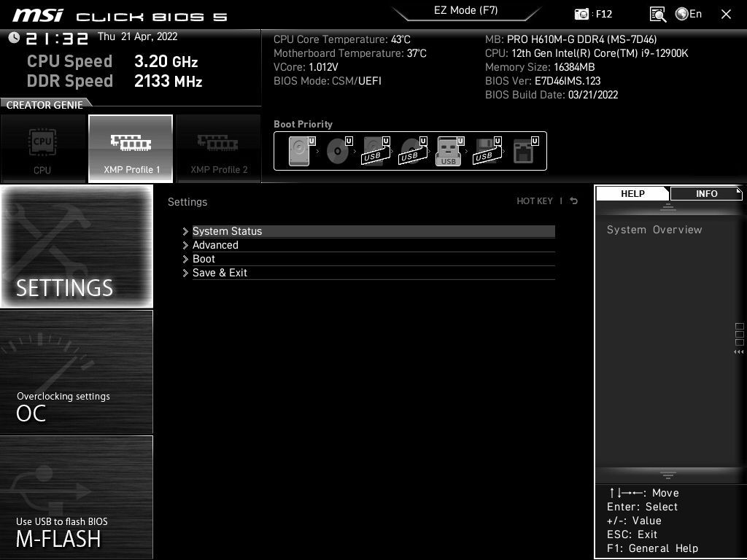747x560 pixels.
Task: Close the BIOS with the X icon
Action: [726, 15]
